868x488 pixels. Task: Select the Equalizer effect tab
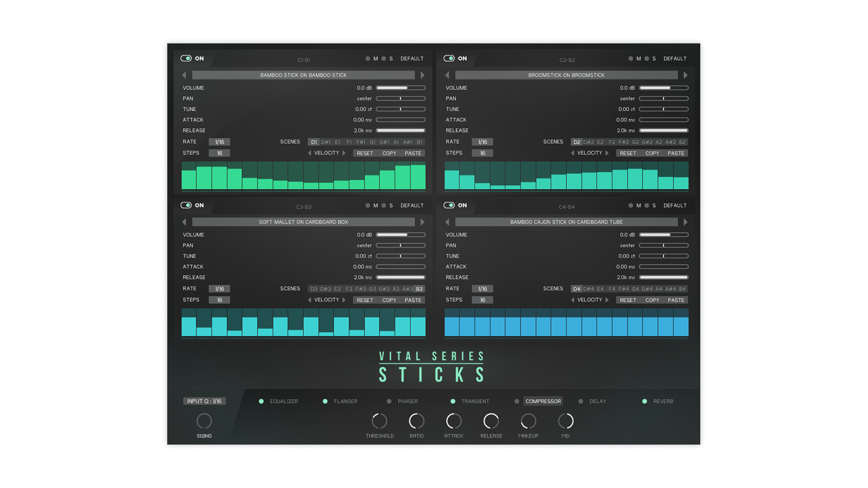coord(283,401)
